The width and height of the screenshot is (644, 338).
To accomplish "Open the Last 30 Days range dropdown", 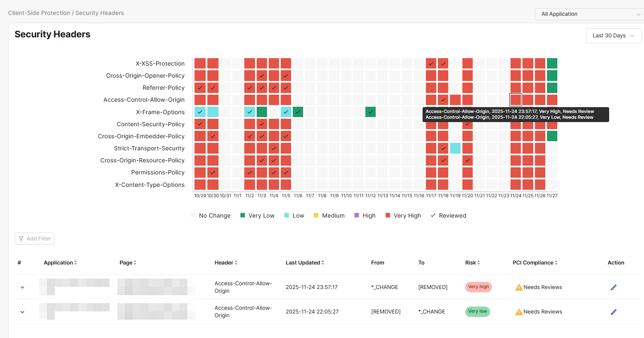I will (613, 36).
